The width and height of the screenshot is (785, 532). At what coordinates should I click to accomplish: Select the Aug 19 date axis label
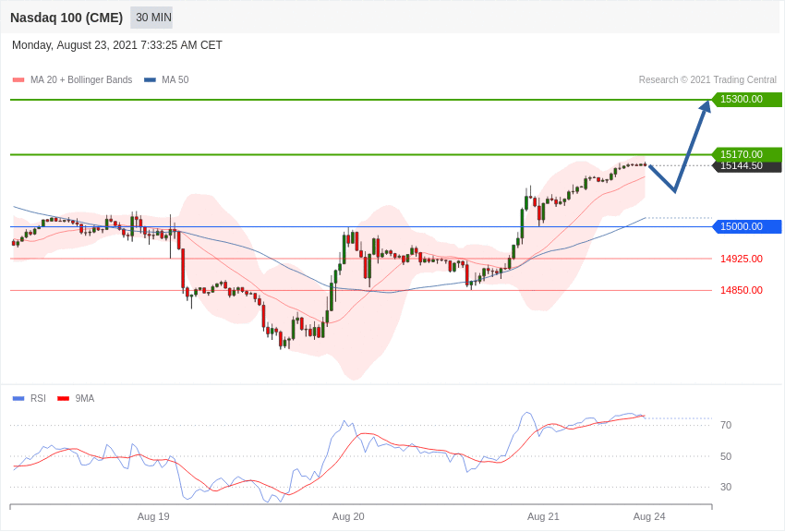point(153,516)
